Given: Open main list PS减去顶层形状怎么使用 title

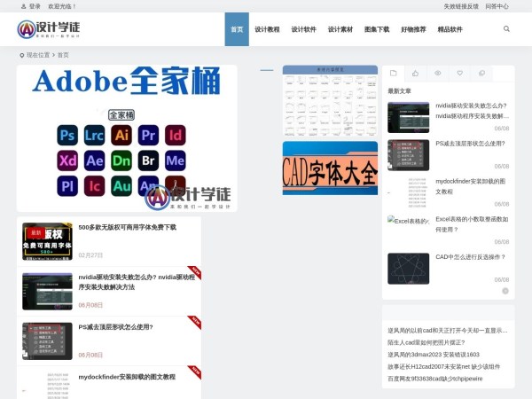Looking at the screenshot, I should 115,327.
